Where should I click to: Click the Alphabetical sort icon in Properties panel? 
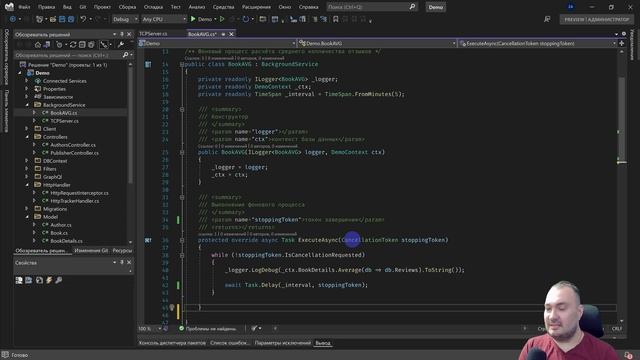[29, 280]
